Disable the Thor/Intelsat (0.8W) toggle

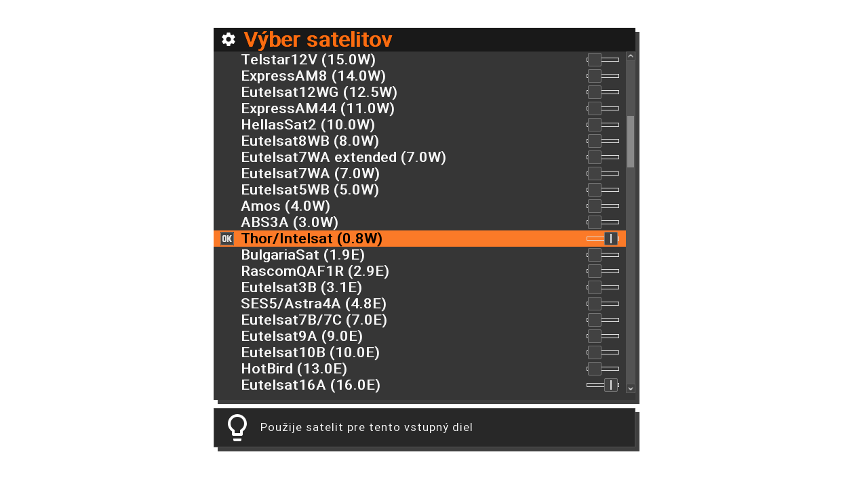click(603, 239)
